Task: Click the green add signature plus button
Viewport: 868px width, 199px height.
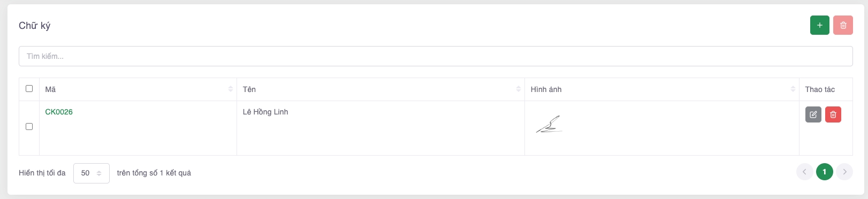Action: click(x=819, y=25)
